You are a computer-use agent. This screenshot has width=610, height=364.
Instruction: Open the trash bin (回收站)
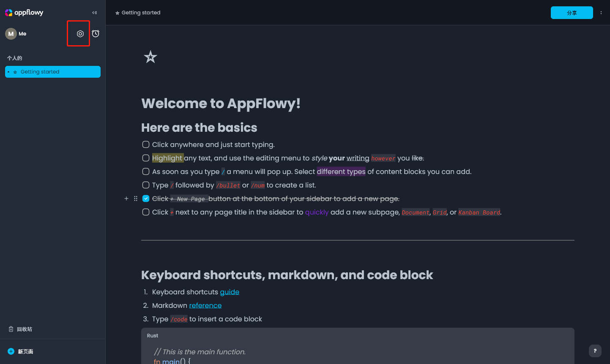click(20, 329)
